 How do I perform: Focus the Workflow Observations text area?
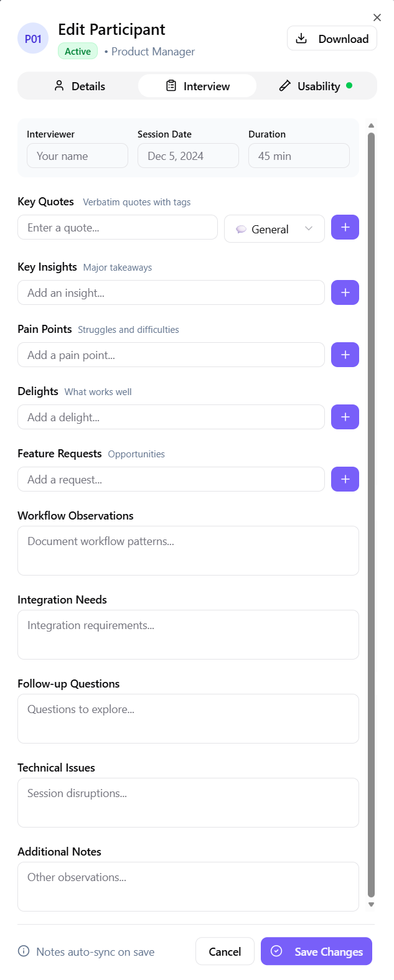pyautogui.click(x=188, y=551)
